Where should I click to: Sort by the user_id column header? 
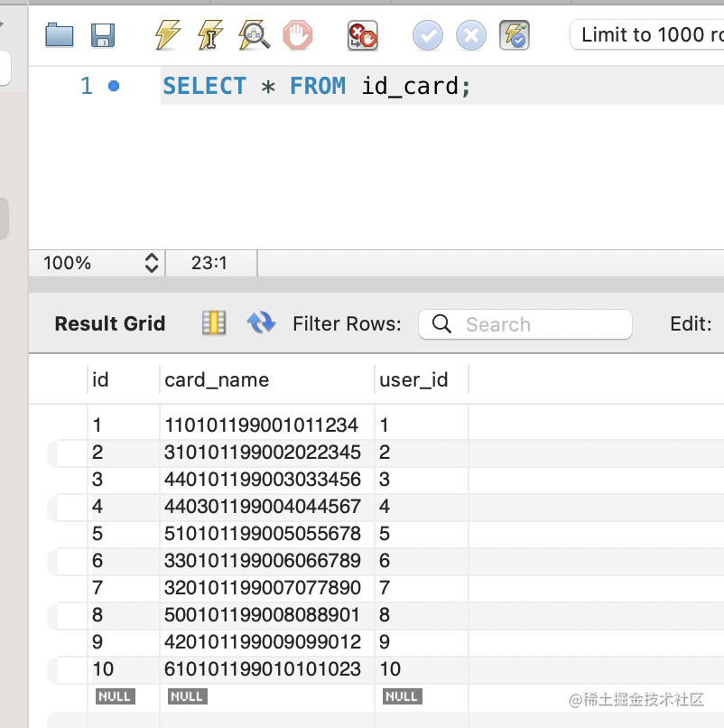click(x=413, y=379)
